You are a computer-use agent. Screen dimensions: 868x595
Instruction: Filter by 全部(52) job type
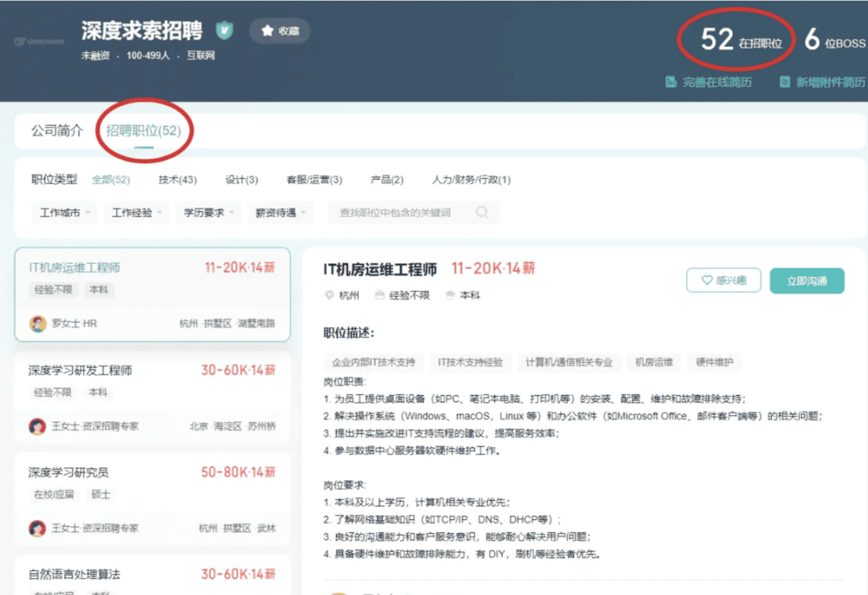click(x=111, y=179)
